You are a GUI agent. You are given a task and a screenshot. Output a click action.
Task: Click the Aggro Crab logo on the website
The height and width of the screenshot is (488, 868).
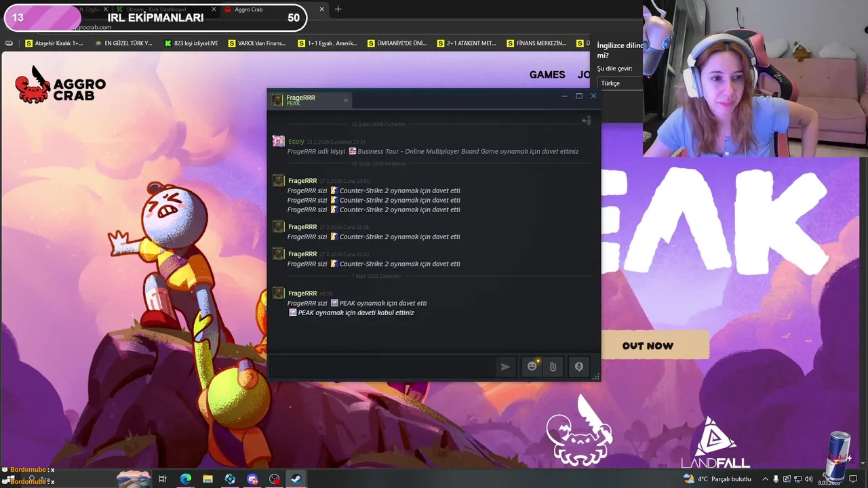pyautogui.click(x=60, y=85)
